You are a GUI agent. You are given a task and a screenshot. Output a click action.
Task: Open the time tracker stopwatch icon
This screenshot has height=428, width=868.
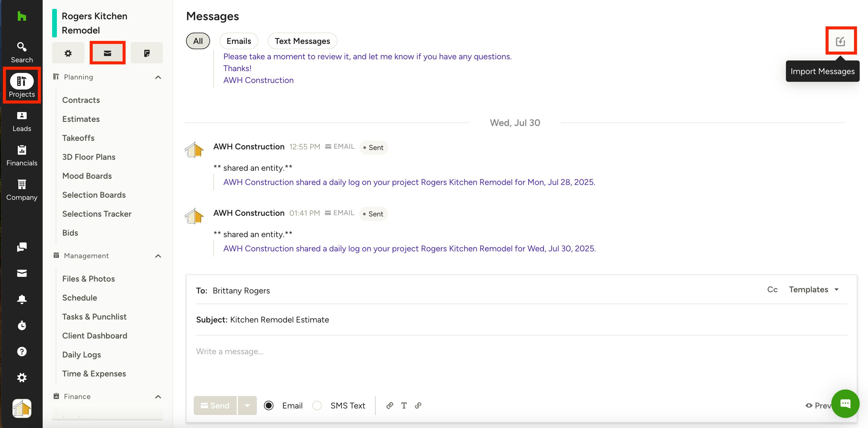point(22,325)
